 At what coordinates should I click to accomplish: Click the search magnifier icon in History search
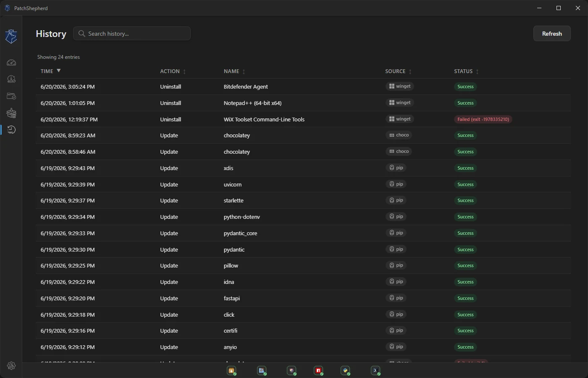(81, 34)
